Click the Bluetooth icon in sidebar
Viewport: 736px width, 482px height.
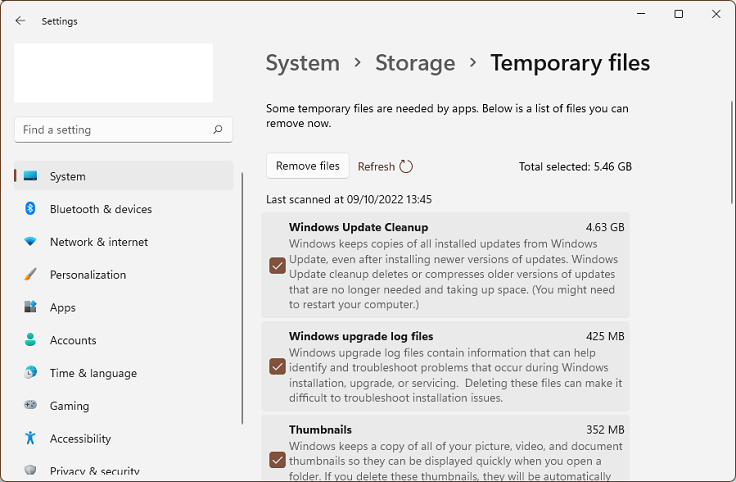coord(31,208)
